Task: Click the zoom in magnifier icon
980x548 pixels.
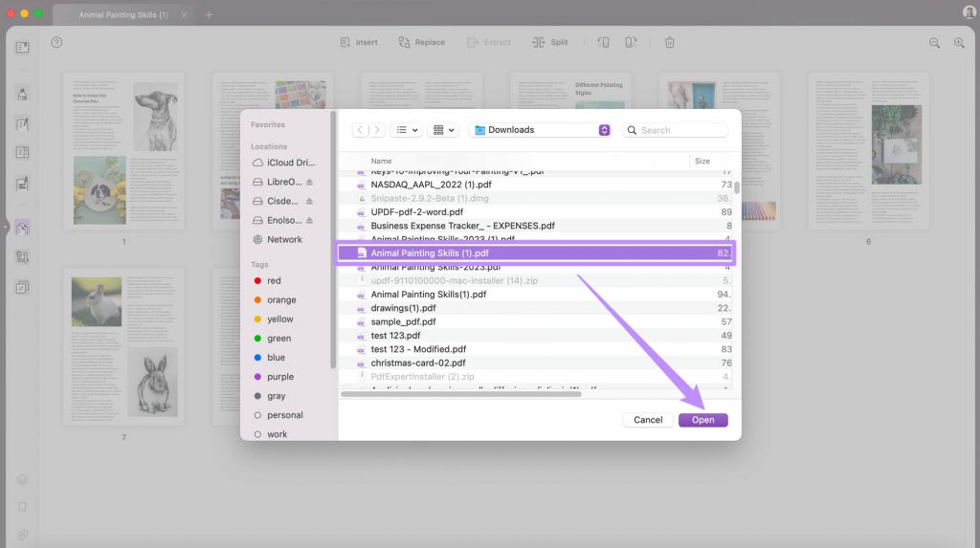Action: pos(959,42)
